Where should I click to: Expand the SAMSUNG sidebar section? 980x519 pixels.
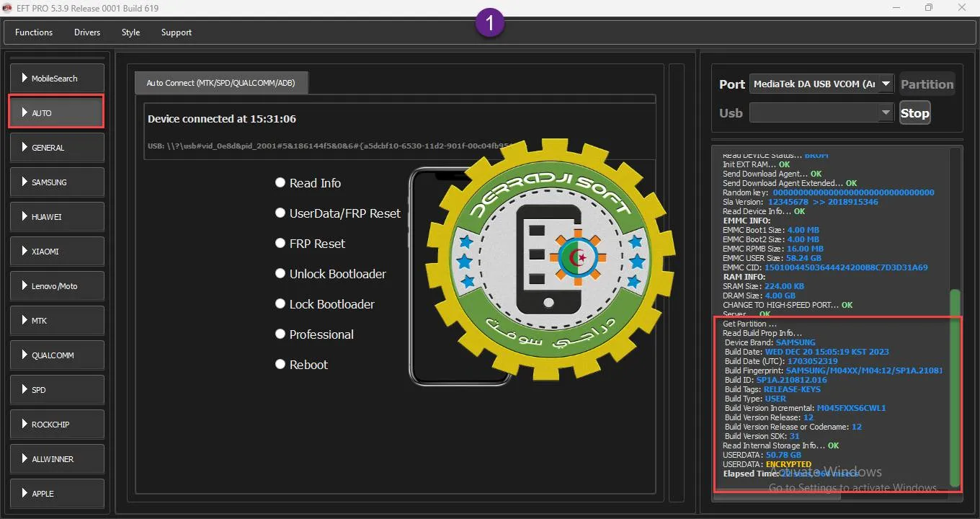(56, 182)
